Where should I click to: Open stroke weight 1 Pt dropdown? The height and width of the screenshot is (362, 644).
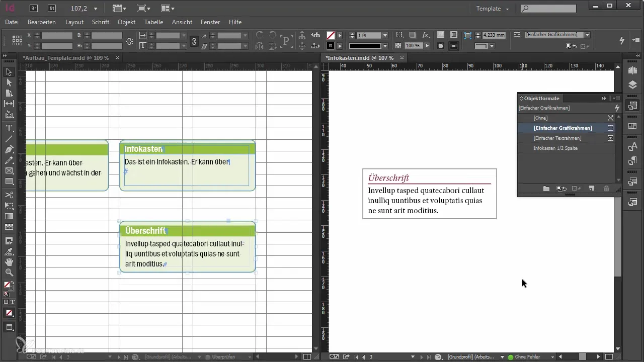(385, 36)
